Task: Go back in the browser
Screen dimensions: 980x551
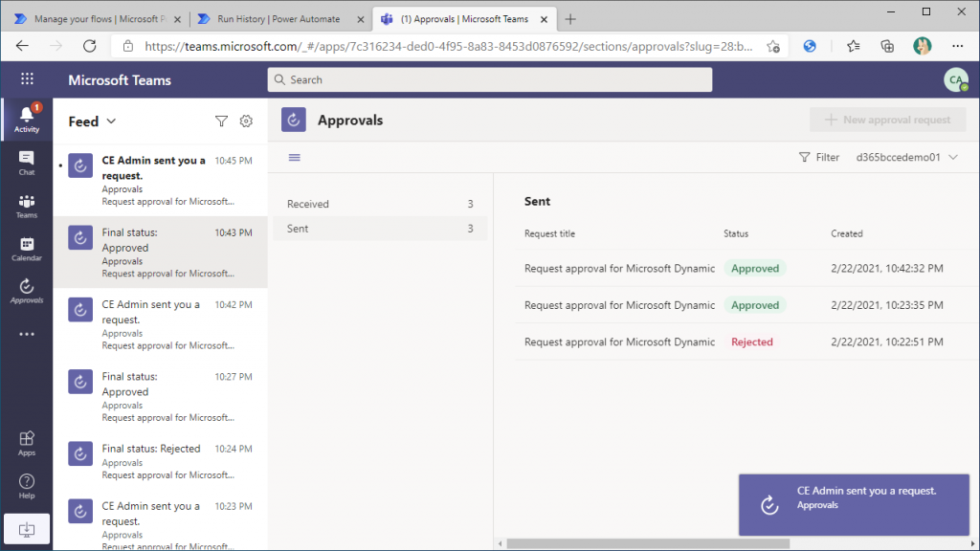Action: [23, 46]
